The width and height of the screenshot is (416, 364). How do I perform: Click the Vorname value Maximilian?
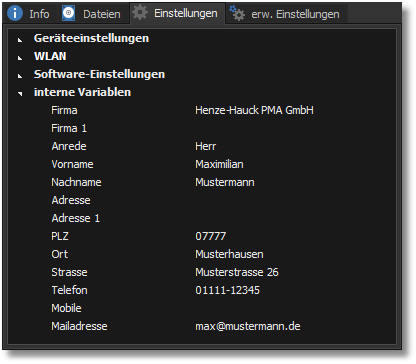point(219,164)
